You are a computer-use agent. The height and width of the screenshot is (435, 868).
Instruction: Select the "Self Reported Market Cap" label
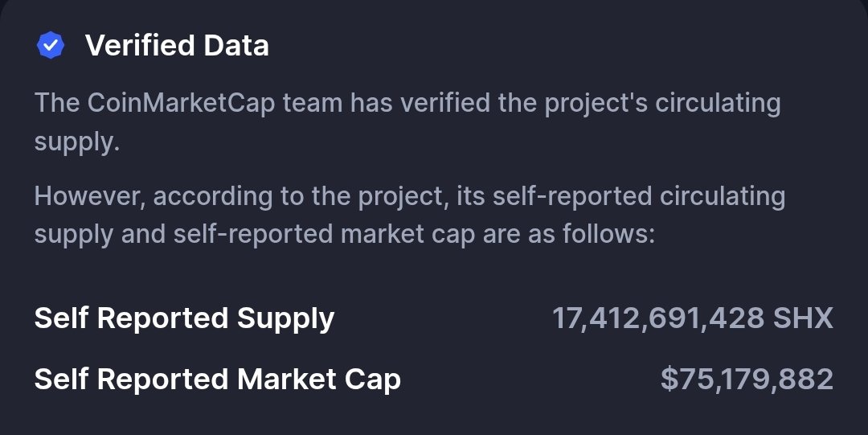click(x=217, y=379)
